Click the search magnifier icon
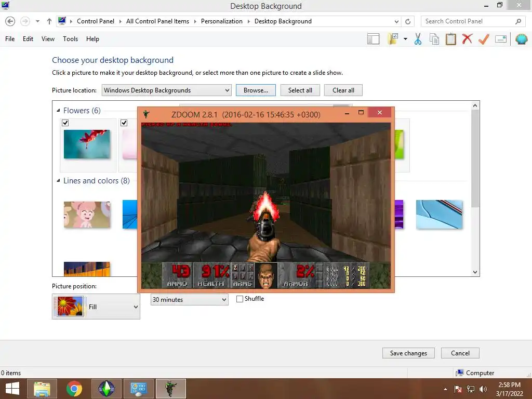532x399 pixels. coord(518,21)
